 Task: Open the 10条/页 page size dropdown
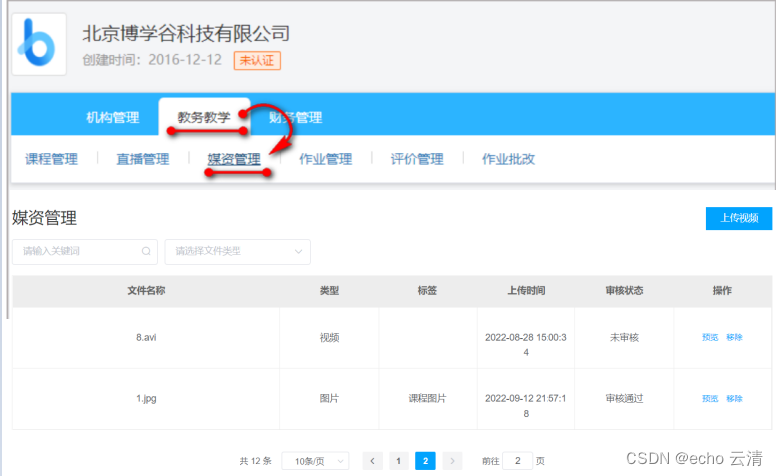coord(315,461)
